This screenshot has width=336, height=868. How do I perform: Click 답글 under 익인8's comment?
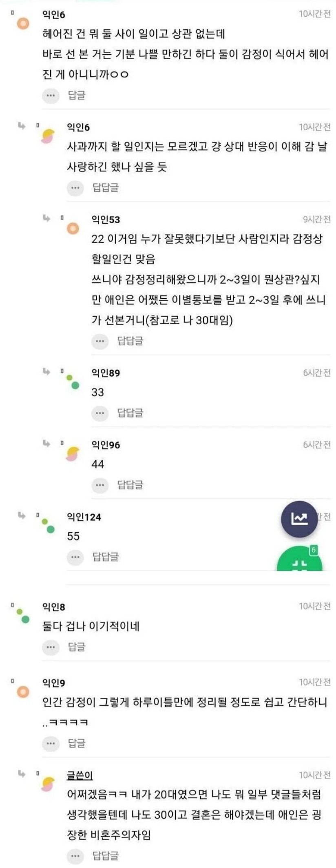coord(76,647)
